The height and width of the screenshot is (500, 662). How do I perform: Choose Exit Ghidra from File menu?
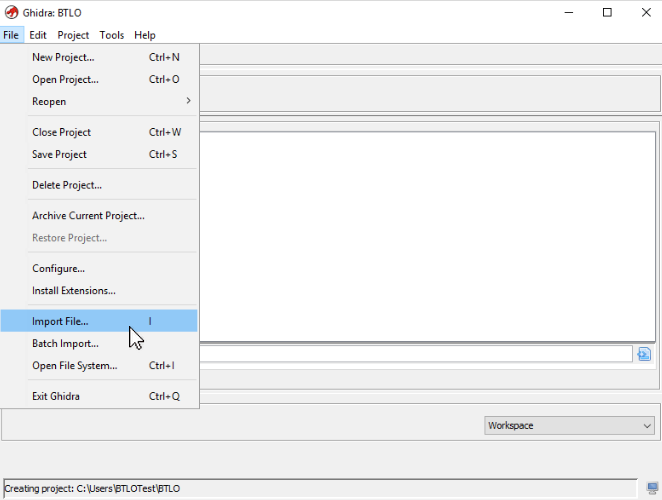coord(99,396)
